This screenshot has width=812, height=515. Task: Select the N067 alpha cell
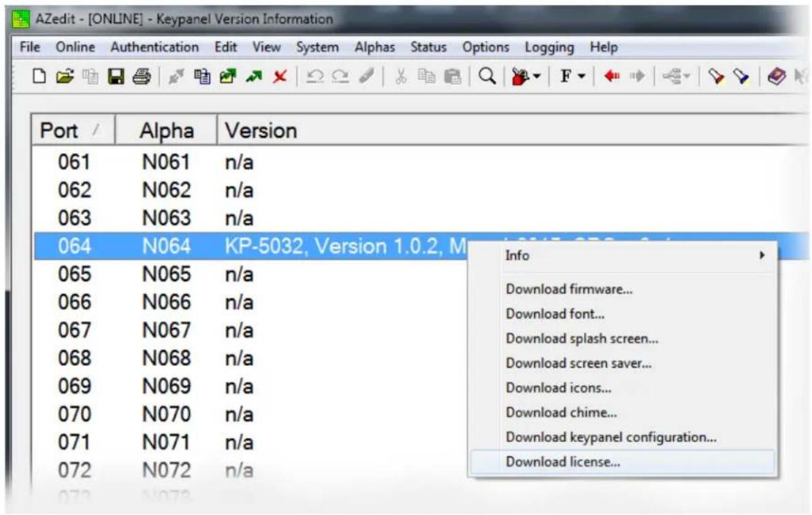pyautogui.click(x=166, y=330)
